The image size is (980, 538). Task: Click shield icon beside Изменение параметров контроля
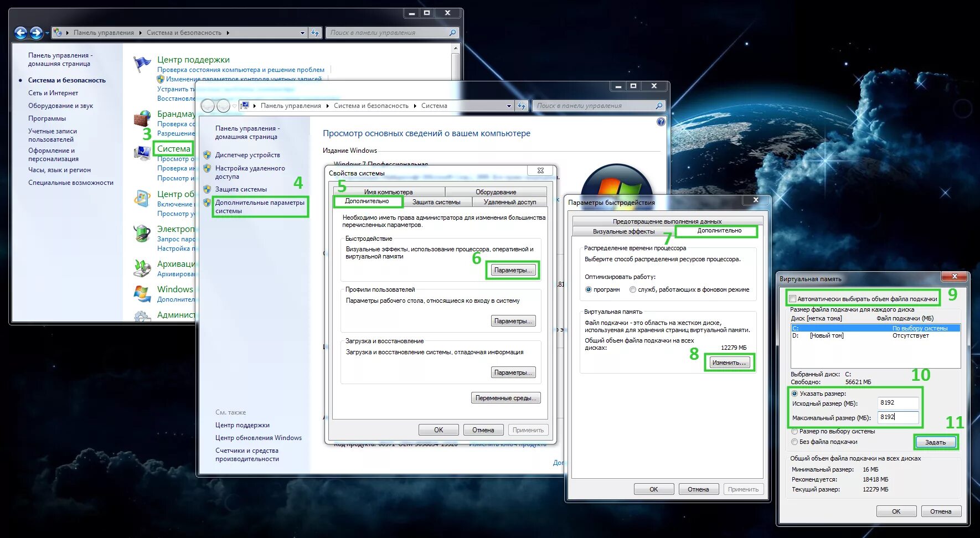click(161, 79)
